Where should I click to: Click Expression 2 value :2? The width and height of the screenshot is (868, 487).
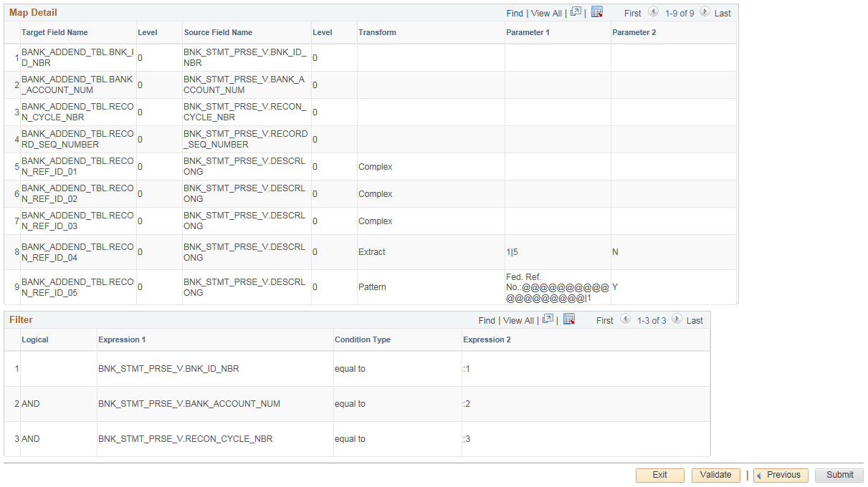point(467,404)
